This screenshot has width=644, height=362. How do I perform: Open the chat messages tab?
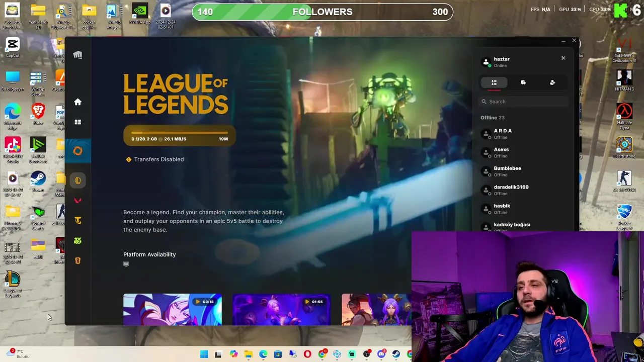523,82
